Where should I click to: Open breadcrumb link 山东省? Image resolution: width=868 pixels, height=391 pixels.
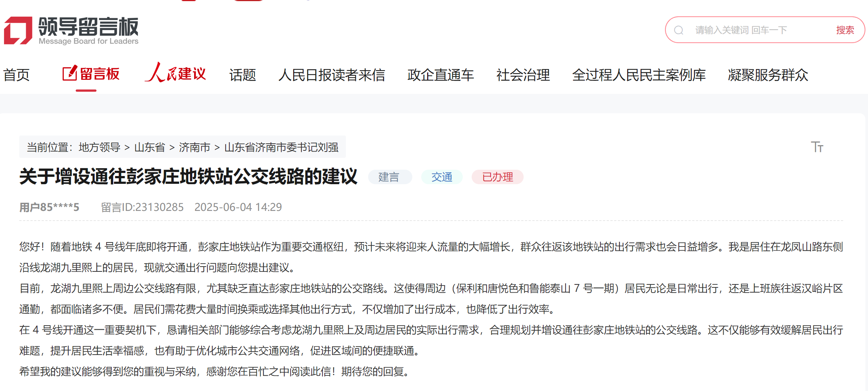[149, 147]
